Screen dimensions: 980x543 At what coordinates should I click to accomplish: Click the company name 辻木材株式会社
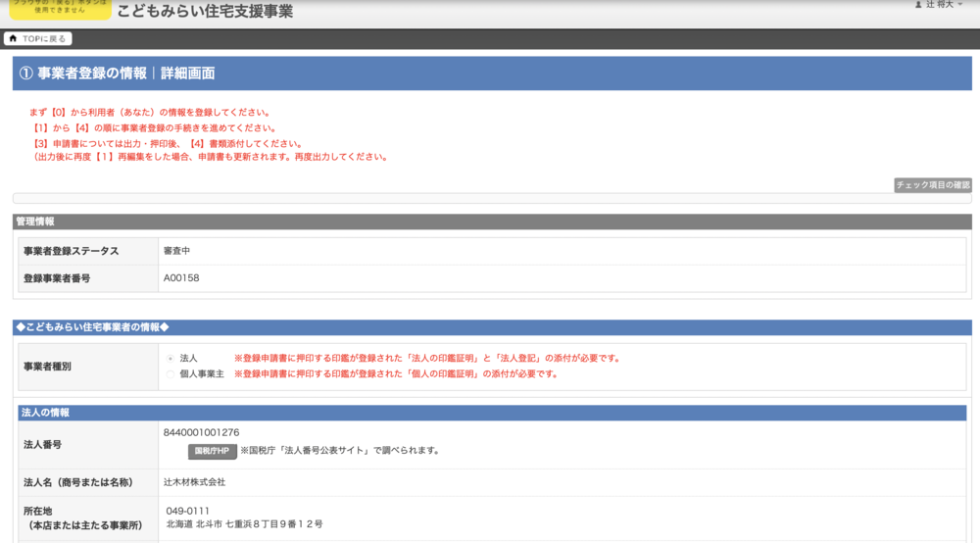click(x=194, y=482)
